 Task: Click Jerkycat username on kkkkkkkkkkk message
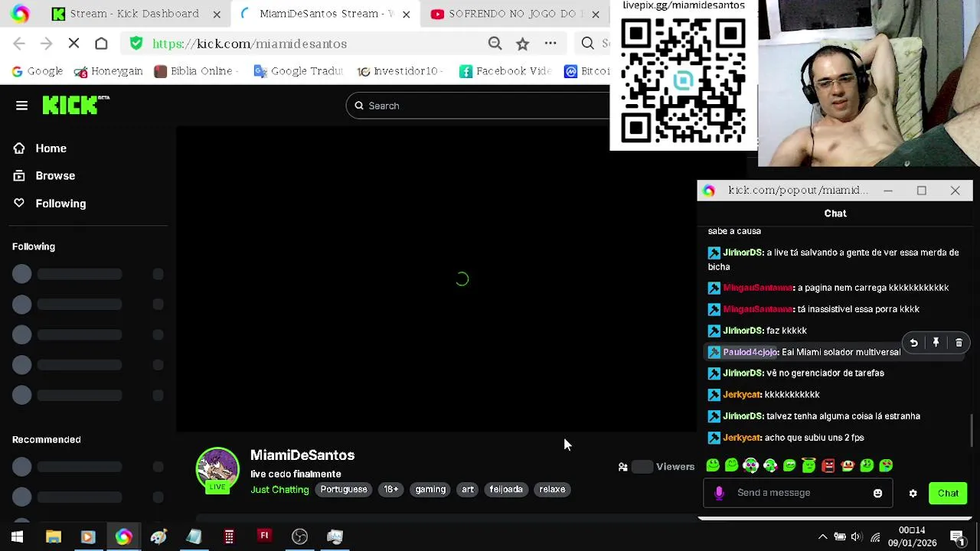pyautogui.click(x=742, y=395)
